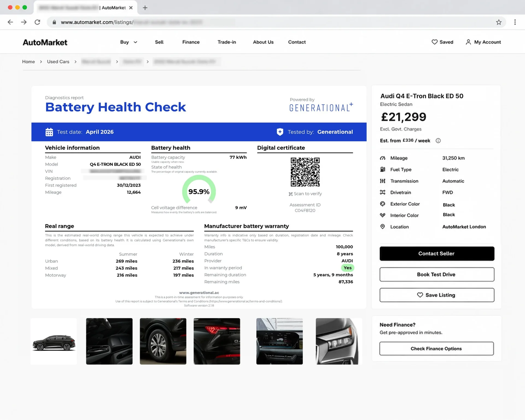
Task: Click the Scan to verify label
Action: click(305, 194)
